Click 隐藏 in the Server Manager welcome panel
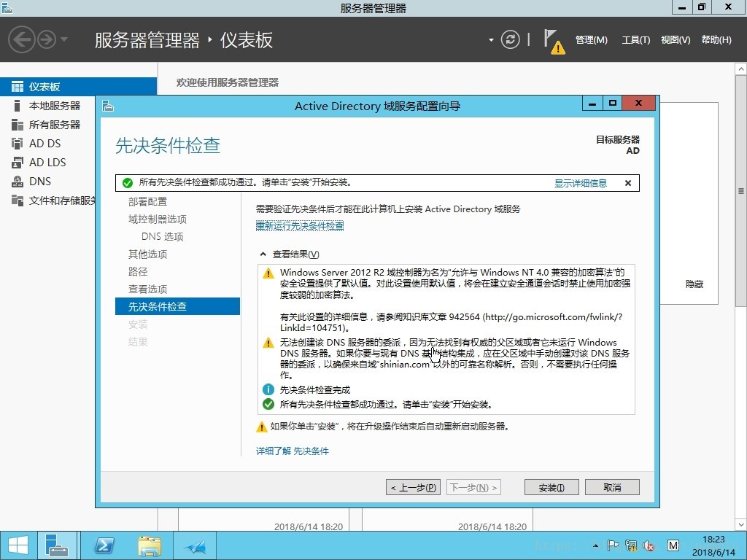This screenshot has height=560, width=747. 694,284
